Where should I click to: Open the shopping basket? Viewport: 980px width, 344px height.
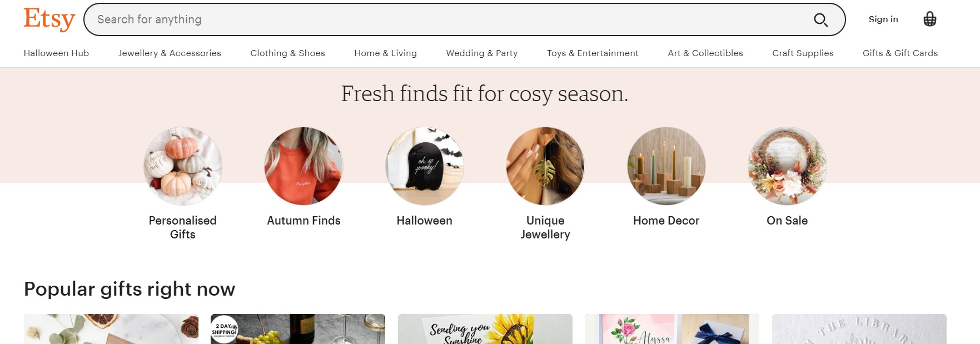point(929,19)
